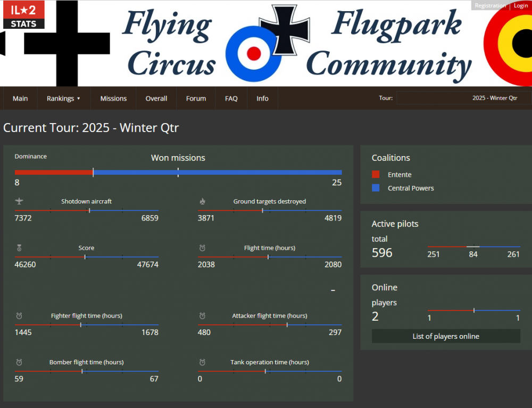
Task: Click the Central Powers won missions count 25
Action: click(x=337, y=183)
